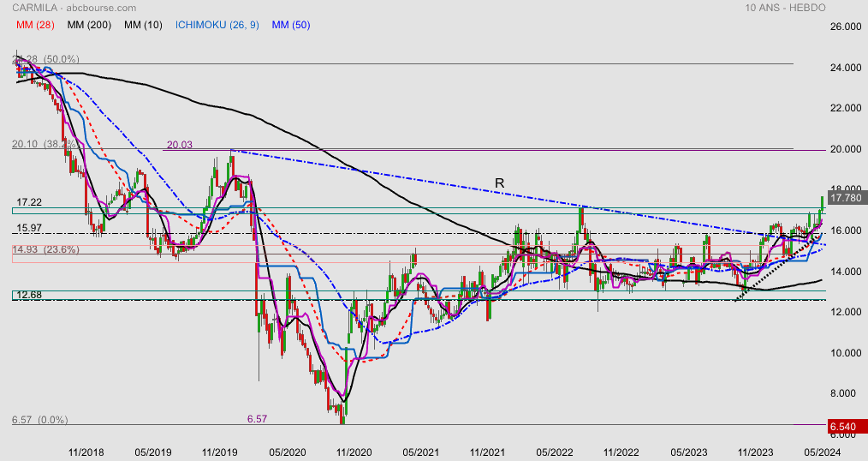Click the 26.000 price axis value
This screenshot has width=868, height=461.
pos(846,27)
